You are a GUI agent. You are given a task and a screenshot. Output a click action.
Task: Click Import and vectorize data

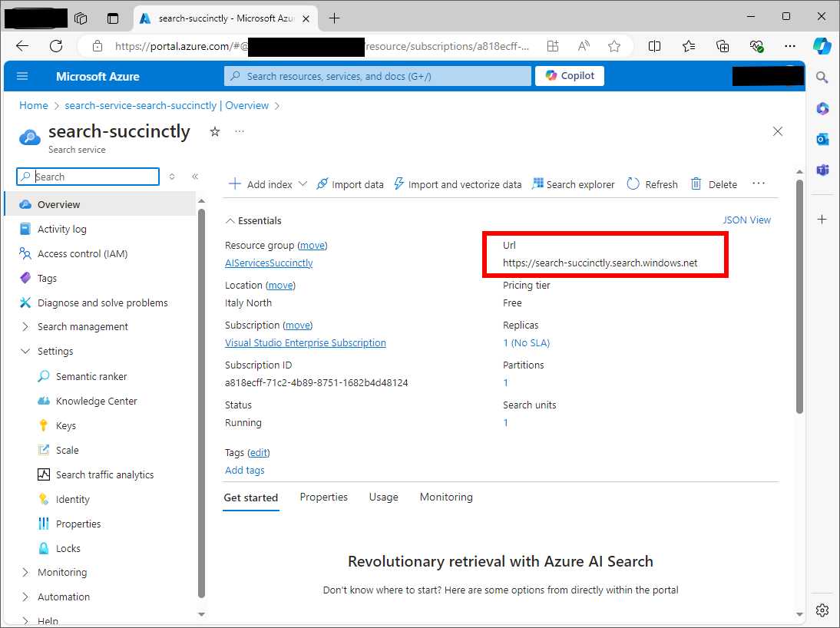(x=458, y=184)
